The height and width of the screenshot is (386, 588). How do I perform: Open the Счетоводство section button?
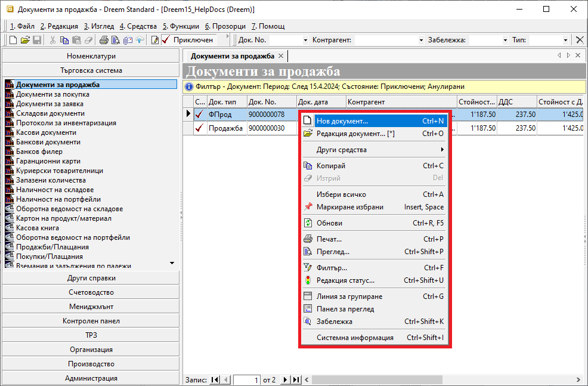[91, 292]
